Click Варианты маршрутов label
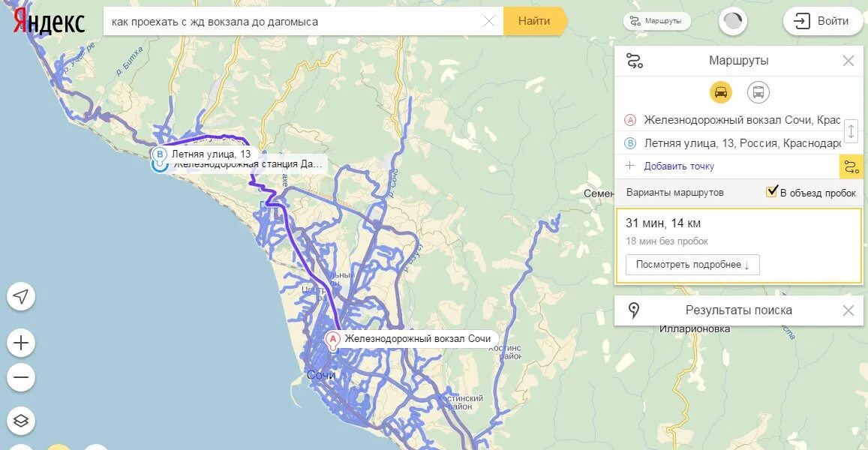This screenshot has width=868, height=450. pos(674,193)
